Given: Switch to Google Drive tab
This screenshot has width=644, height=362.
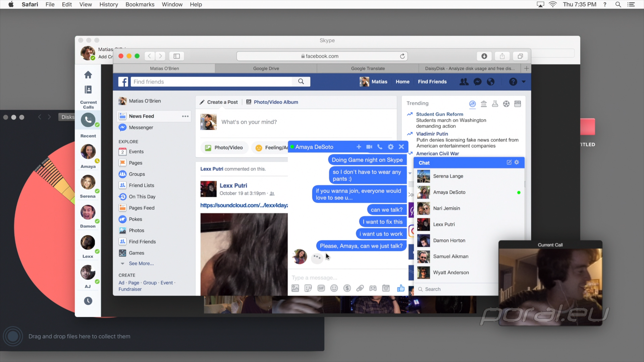Looking at the screenshot, I should point(266,68).
